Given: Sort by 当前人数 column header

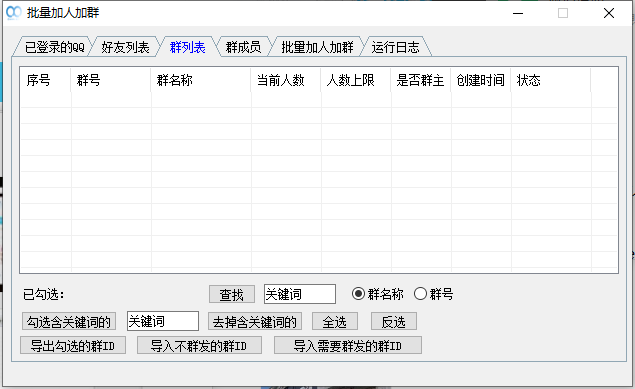Looking at the screenshot, I should point(286,80).
